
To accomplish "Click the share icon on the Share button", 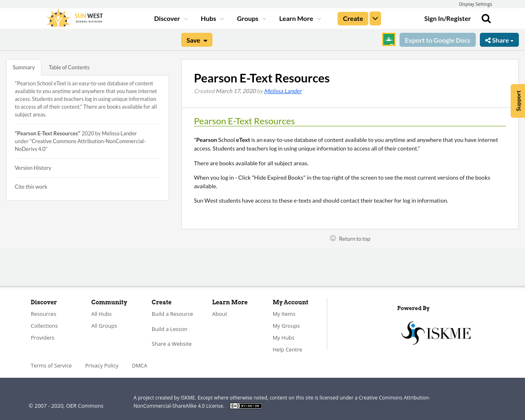I will 489,39.
